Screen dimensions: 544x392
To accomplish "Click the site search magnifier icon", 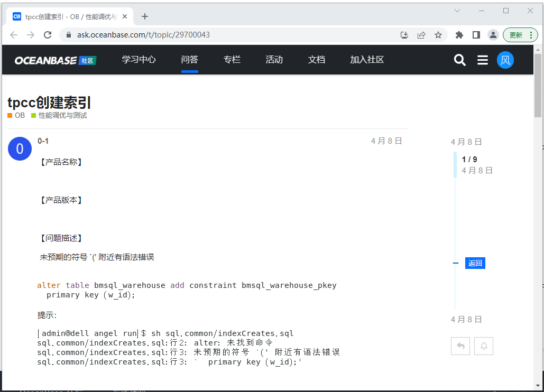I will tap(460, 60).
